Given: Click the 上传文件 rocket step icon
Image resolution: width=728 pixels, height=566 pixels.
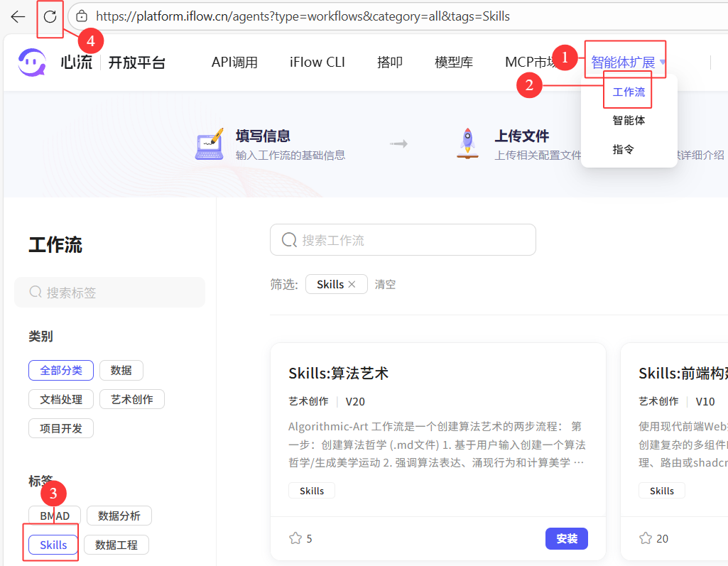Looking at the screenshot, I should (x=467, y=144).
